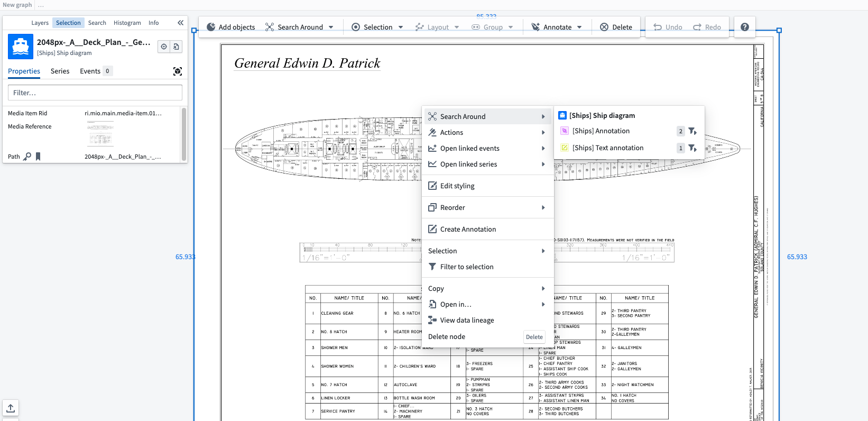868x421 pixels.
Task: Open the Events tab
Action: pos(95,71)
